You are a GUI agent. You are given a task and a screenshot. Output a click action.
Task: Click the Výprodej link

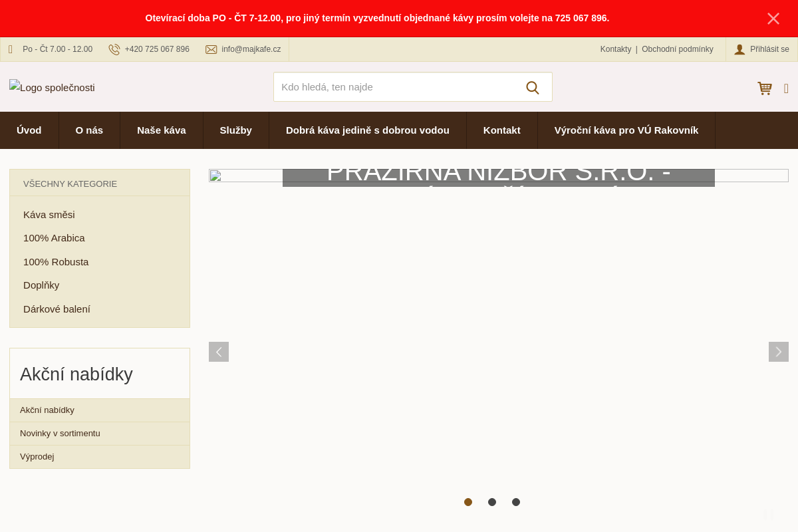[x=37, y=457]
